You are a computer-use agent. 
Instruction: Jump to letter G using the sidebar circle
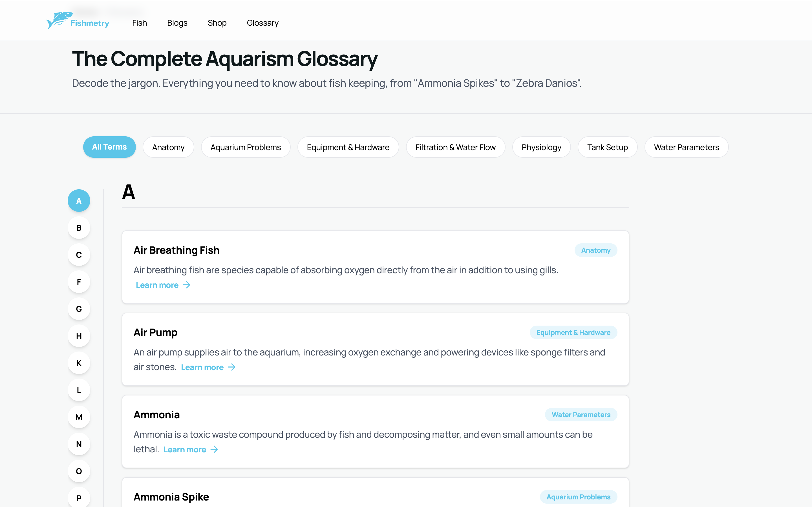tap(78, 309)
